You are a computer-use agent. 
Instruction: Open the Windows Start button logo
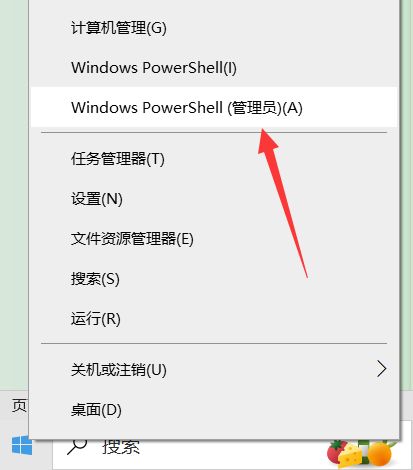22,445
